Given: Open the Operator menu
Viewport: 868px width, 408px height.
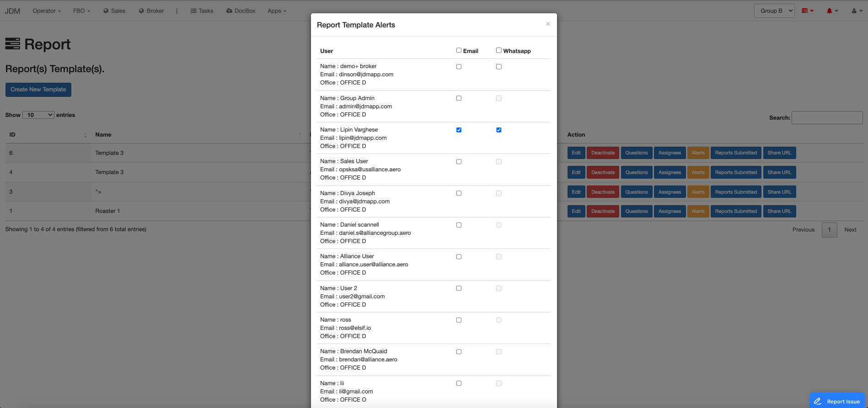Looking at the screenshot, I should click(x=46, y=11).
